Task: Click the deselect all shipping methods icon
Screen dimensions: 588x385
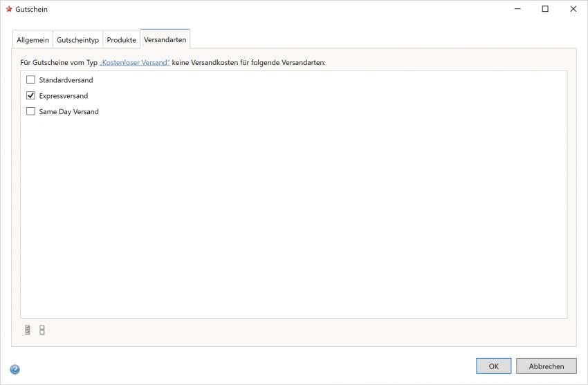Action: pos(42,330)
